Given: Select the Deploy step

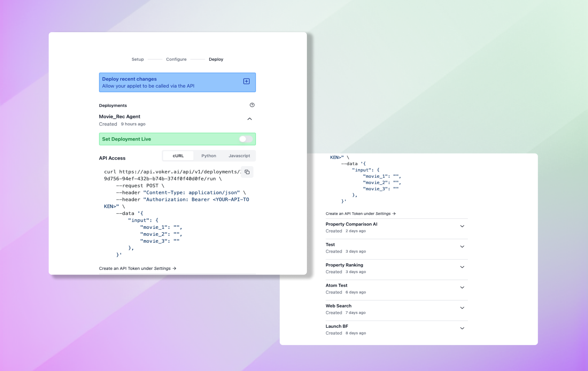Looking at the screenshot, I should point(216,59).
